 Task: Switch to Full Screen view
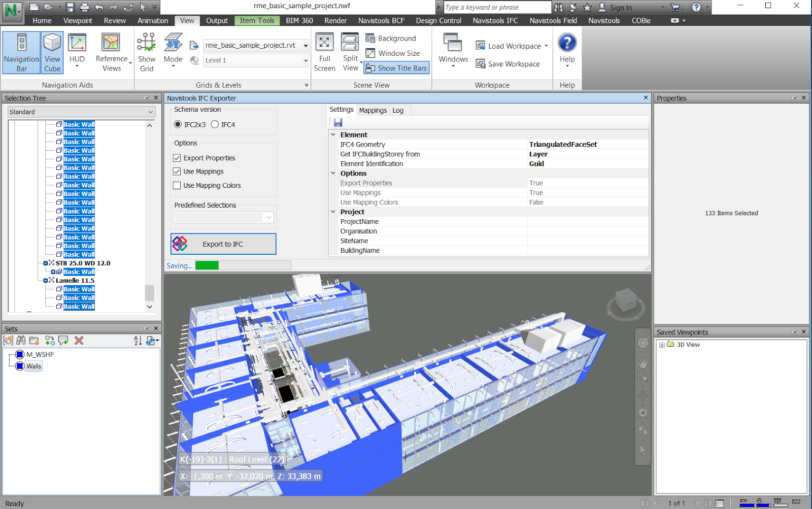[324, 53]
